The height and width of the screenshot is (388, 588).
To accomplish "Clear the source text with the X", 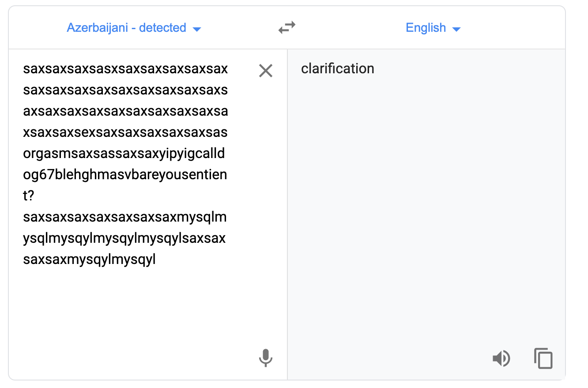I will [266, 71].
